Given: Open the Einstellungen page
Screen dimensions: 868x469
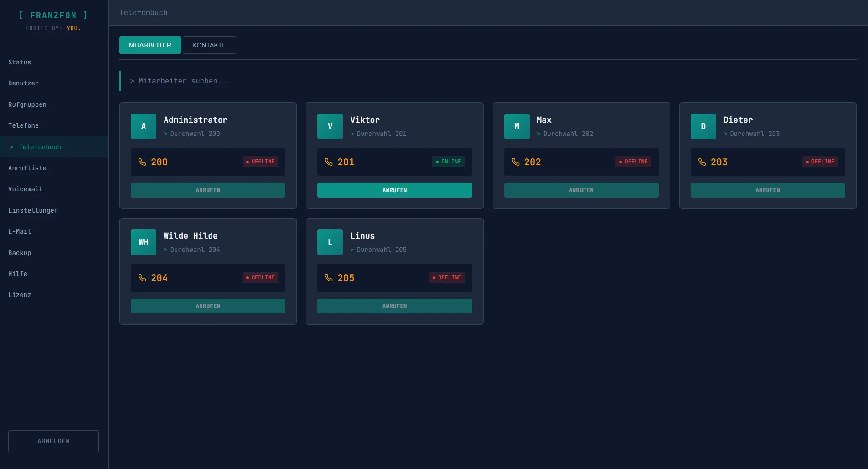Looking at the screenshot, I should click(x=33, y=210).
